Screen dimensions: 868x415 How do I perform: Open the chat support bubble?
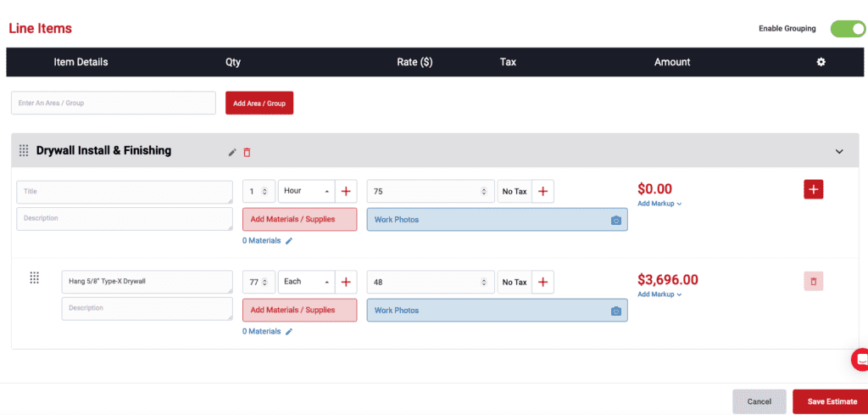(860, 359)
